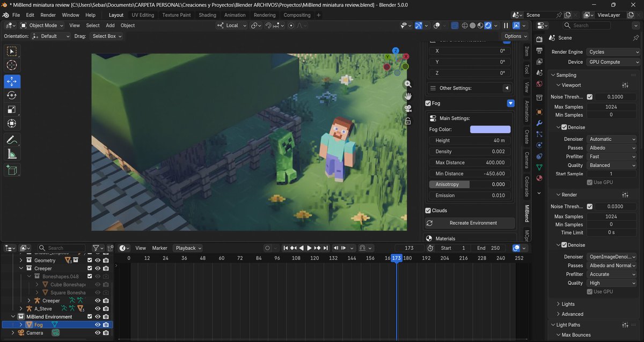Viewport: 644px width, 342px height.
Task: Expand A_Steve in the outliner
Action: pos(21,309)
